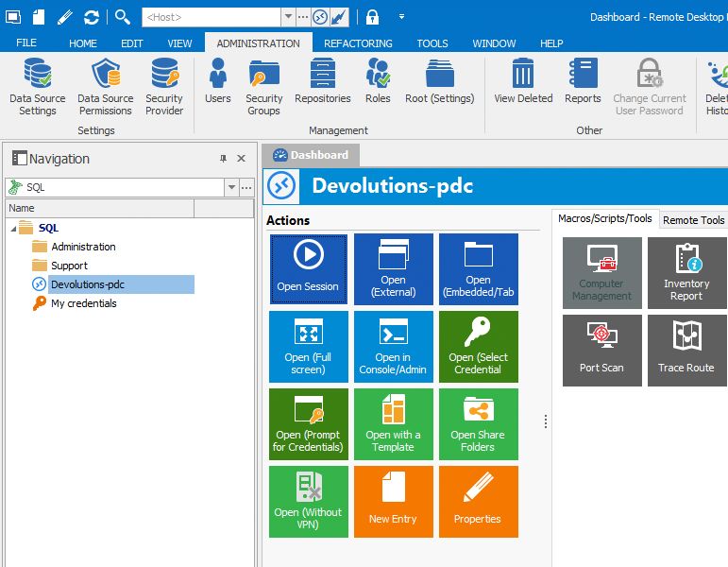
Task: Click Open in Console/Admin tile
Action: (x=393, y=347)
